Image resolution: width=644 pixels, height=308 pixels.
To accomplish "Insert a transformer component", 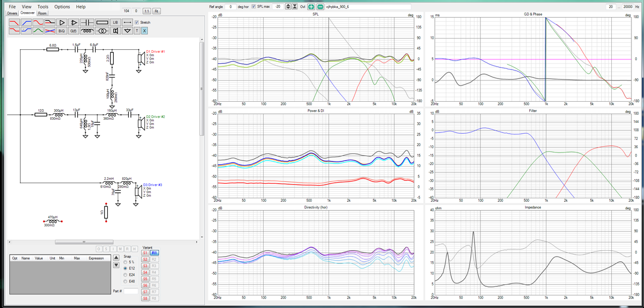I will coord(102,31).
